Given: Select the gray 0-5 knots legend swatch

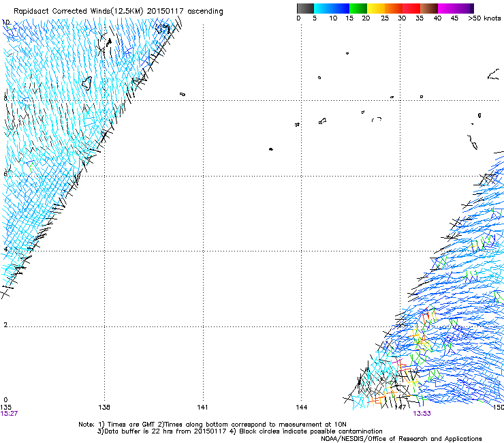Looking at the screenshot, I should point(305,8).
